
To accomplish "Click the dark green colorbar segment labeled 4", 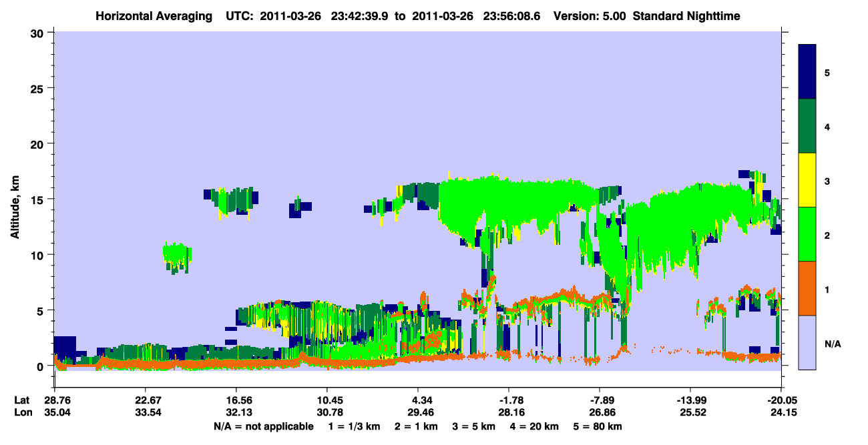I will 807,125.
